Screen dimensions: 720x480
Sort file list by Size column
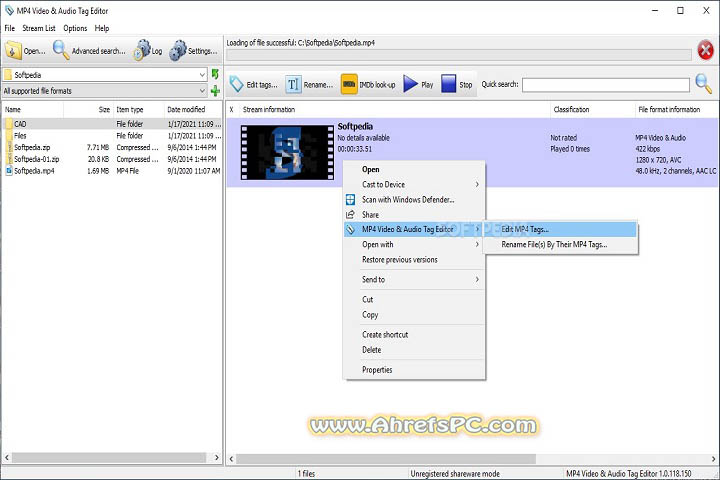[88, 109]
